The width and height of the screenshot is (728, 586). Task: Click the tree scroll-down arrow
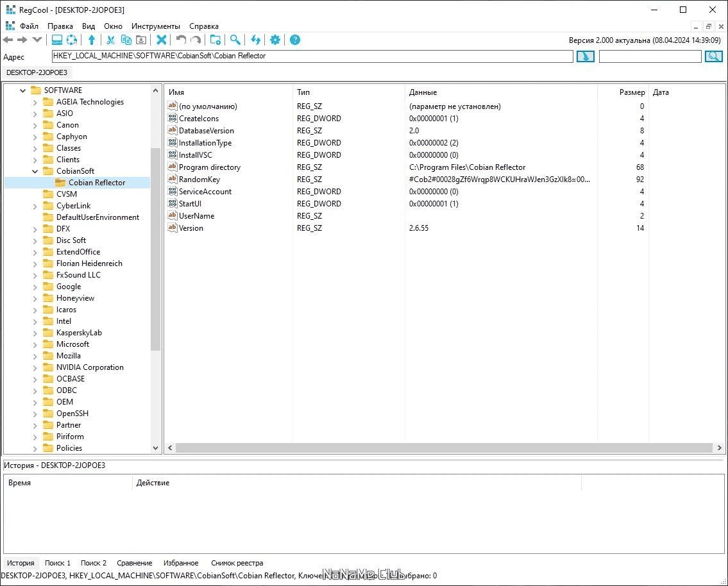click(x=155, y=448)
